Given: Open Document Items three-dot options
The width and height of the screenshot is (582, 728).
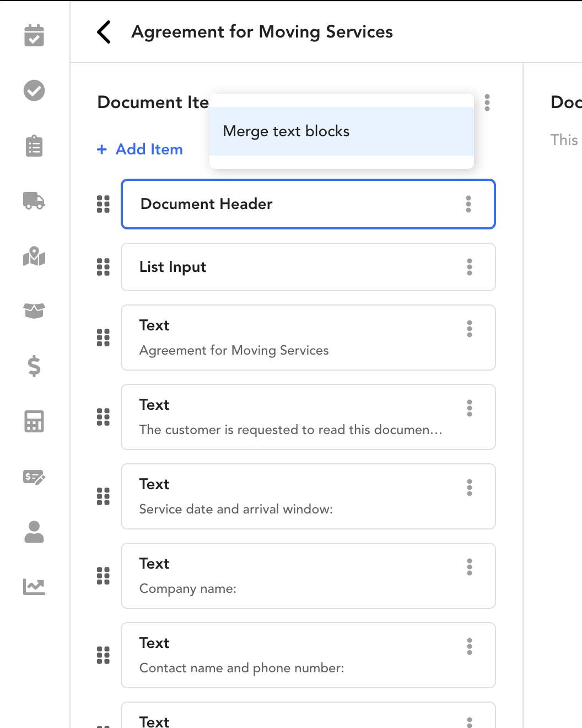Looking at the screenshot, I should click(x=487, y=103).
